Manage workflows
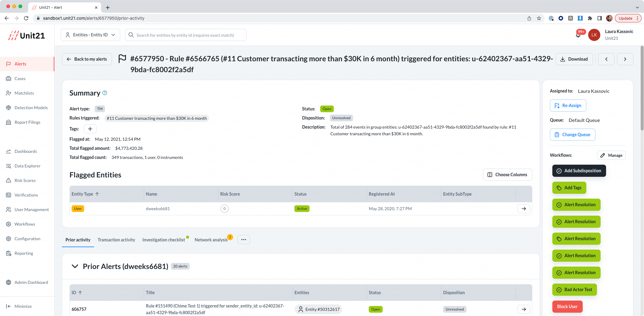This screenshot has width=644, height=316. [x=611, y=155]
